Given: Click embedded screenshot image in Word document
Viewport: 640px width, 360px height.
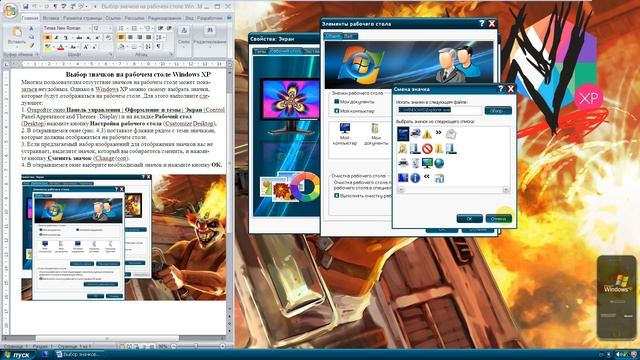Looking at the screenshot, I should pos(124,237).
